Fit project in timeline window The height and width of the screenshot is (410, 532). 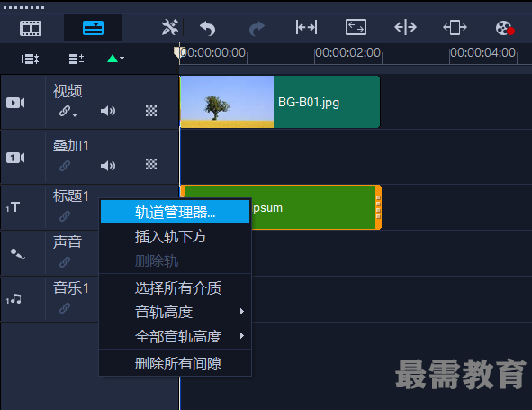pyautogui.click(x=306, y=27)
